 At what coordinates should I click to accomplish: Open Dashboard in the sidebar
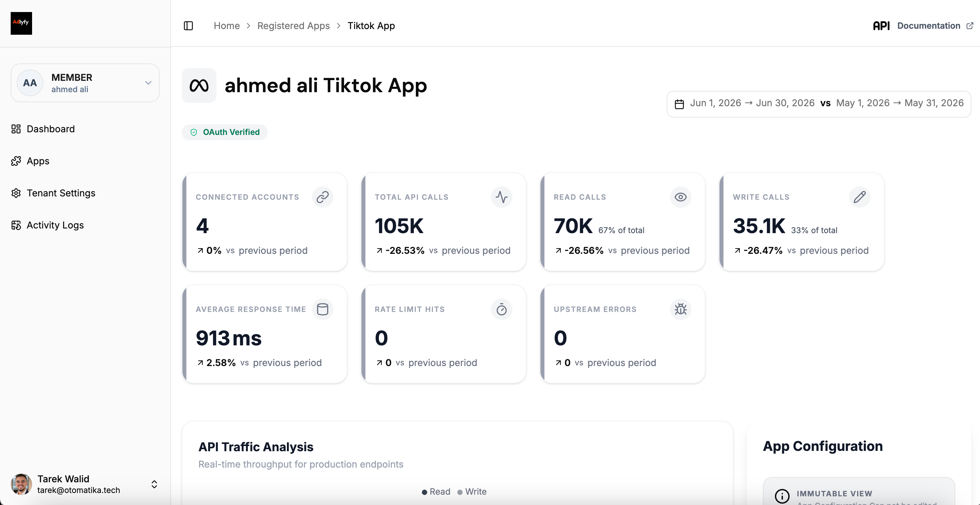[x=50, y=129]
